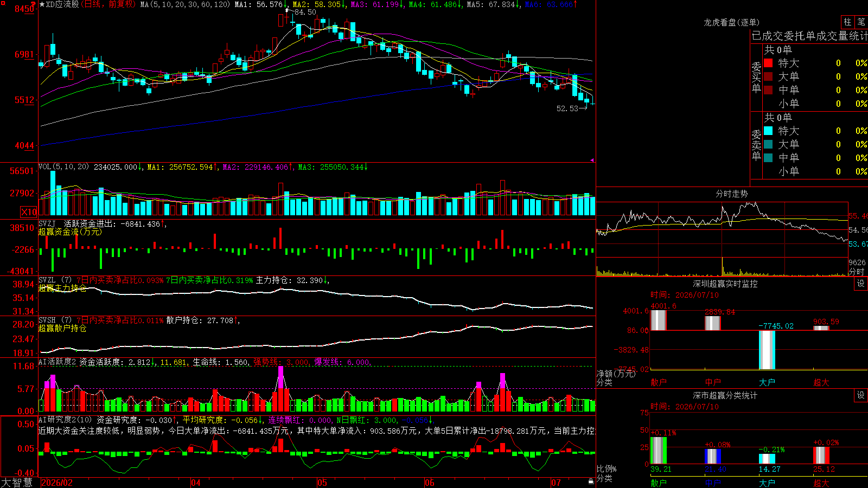Click the AI研究度2(10) indicator label
Screen dimensions: 868x488
pos(65,420)
